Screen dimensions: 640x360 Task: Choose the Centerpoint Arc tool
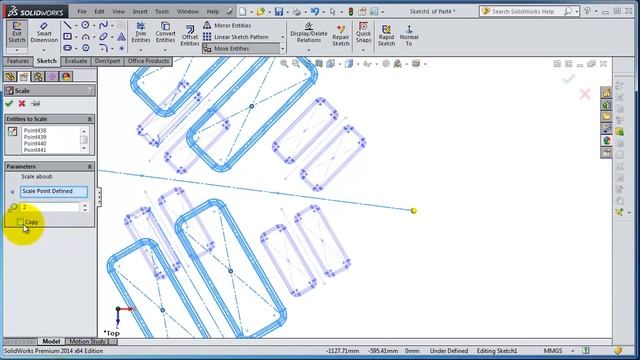coord(85,37)
